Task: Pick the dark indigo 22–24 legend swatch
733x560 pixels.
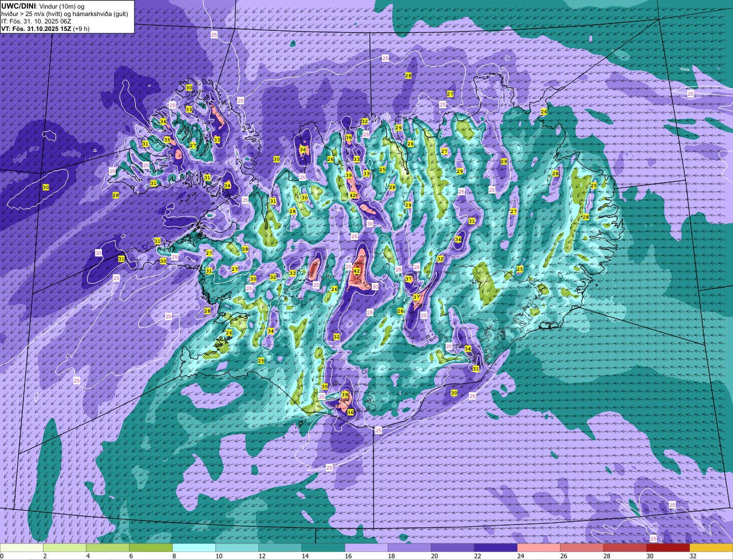Action: (x=495, y=547)
